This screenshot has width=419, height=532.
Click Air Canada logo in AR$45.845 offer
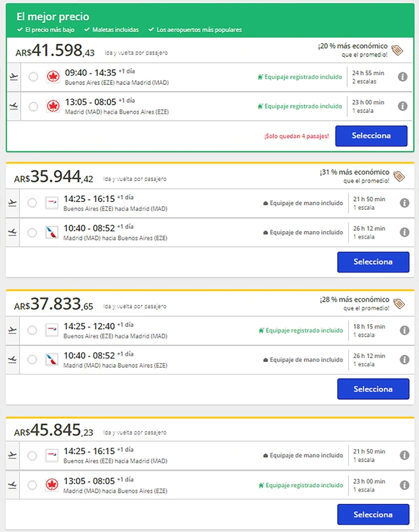52,485
